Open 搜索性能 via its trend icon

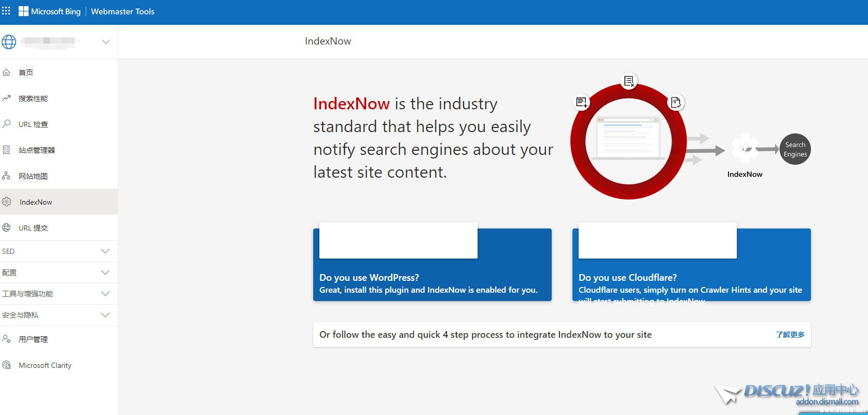click(6, 98)
